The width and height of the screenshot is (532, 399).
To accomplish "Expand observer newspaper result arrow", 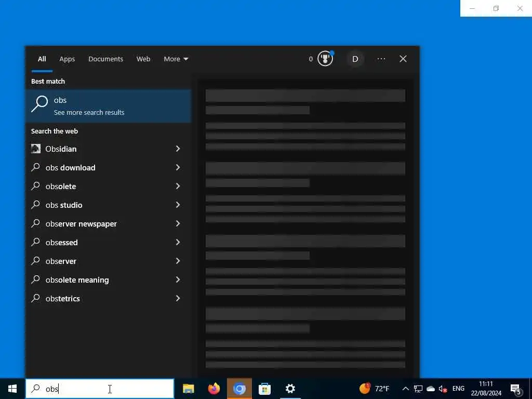I will 178,223.
